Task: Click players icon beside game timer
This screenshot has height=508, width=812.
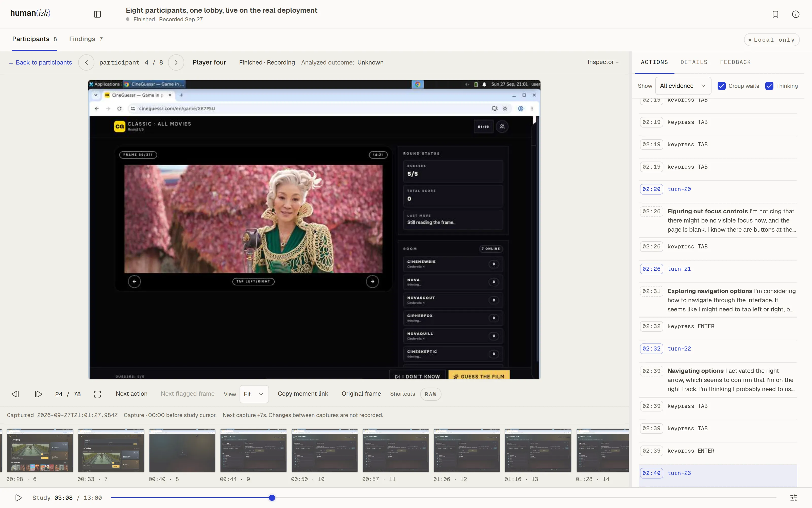Action: [502, 127]
